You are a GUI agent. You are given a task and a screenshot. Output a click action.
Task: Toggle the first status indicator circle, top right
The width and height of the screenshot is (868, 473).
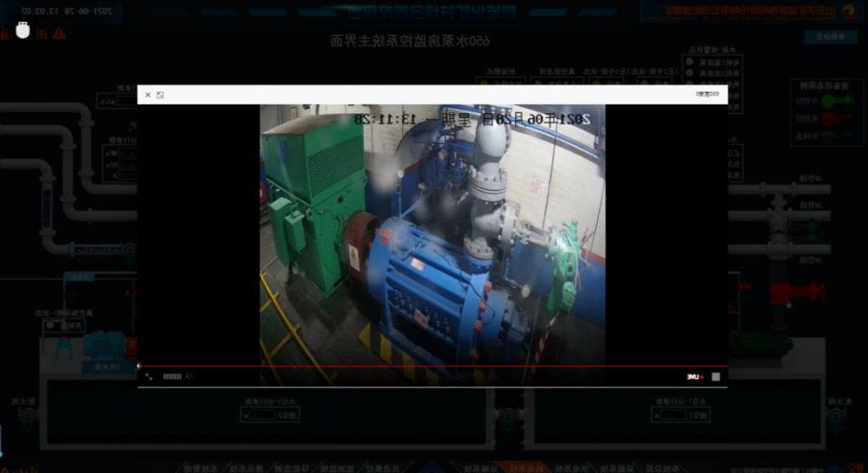click(x=690, y=62)
